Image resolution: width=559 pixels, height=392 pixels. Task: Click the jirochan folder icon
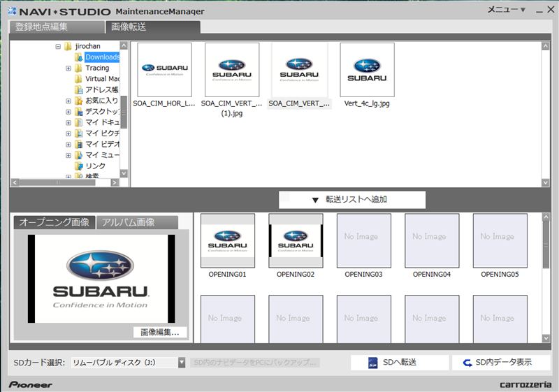[x=68, y=46]
